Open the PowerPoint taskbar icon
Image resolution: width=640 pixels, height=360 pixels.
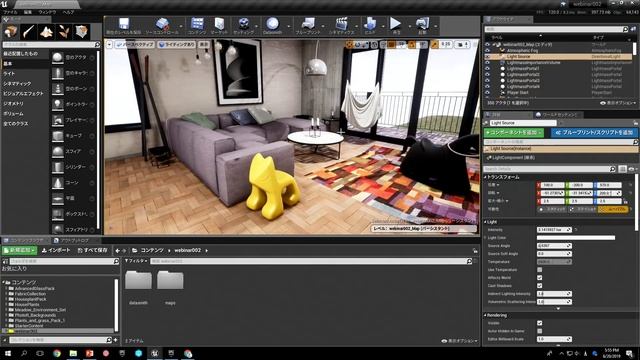89,353
